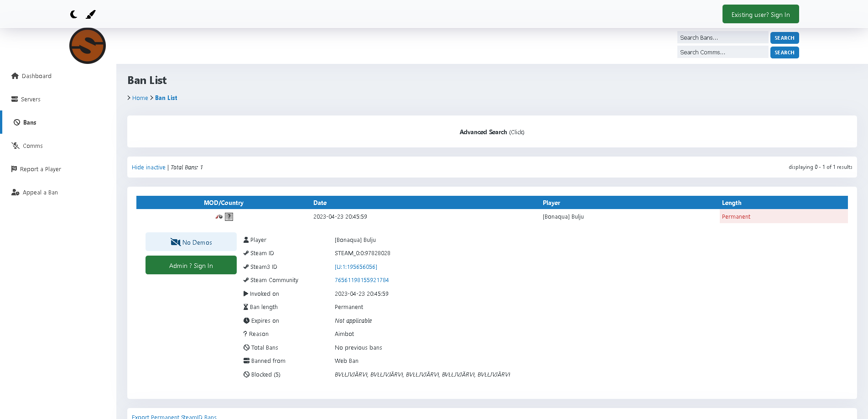Open the Appeal a Ban page
Screen dimensions: 868x419
click(x=40, y=193)
